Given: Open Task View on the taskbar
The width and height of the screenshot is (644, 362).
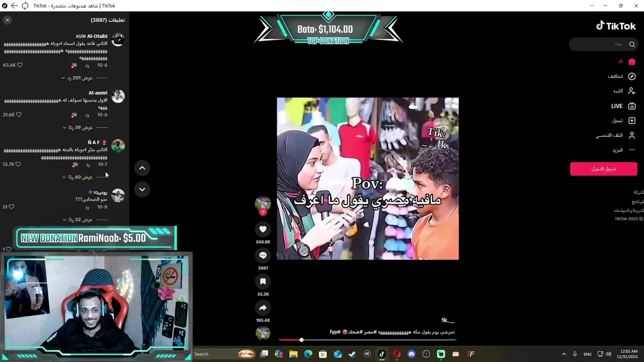Looking at the screenshot, I should click(264, 354).
